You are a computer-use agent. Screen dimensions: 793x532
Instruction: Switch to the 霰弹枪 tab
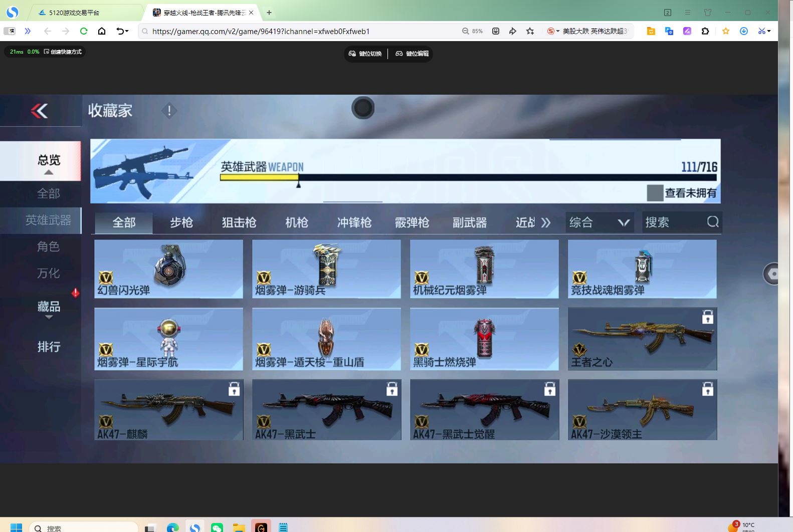click(412, 222)
